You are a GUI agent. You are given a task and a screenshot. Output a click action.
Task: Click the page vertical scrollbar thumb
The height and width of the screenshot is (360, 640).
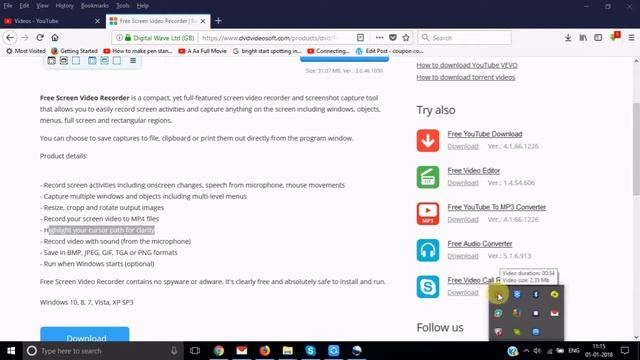point(636,149)
